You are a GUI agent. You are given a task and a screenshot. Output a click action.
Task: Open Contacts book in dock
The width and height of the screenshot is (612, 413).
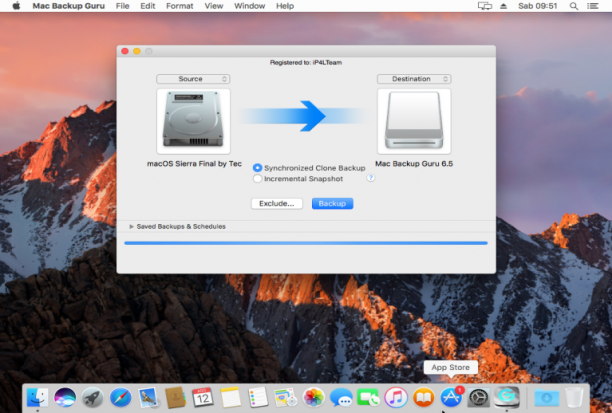(175, 397)
